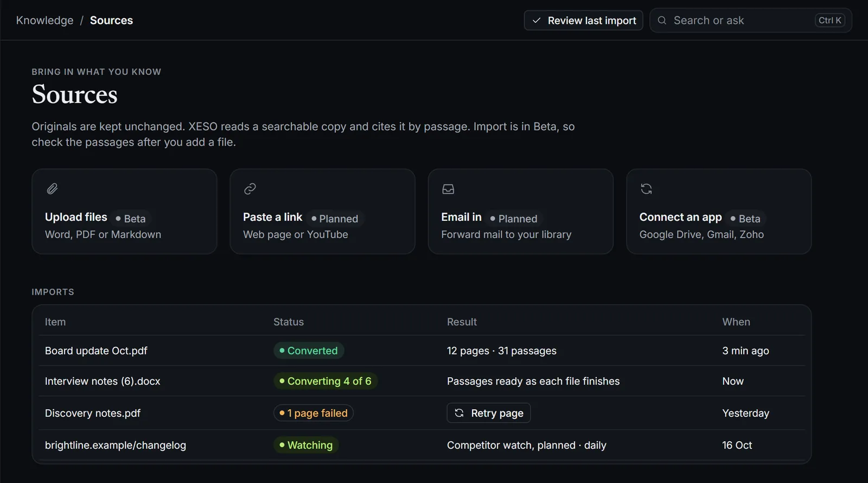Screen dimensions: 868x483
Task: Select brightline.example/changelog in imports
Action: (x=116, y=445)
